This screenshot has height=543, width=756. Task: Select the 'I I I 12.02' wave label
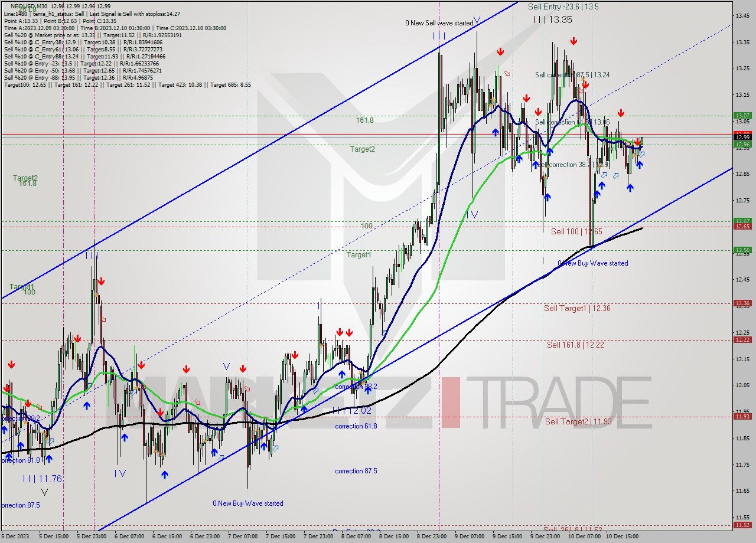351,410
